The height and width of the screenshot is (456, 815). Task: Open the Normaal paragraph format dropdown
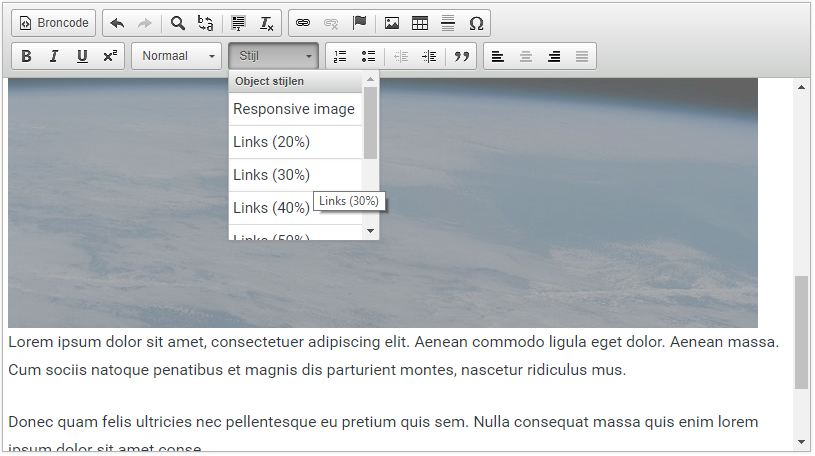click(x=177, y=56)
